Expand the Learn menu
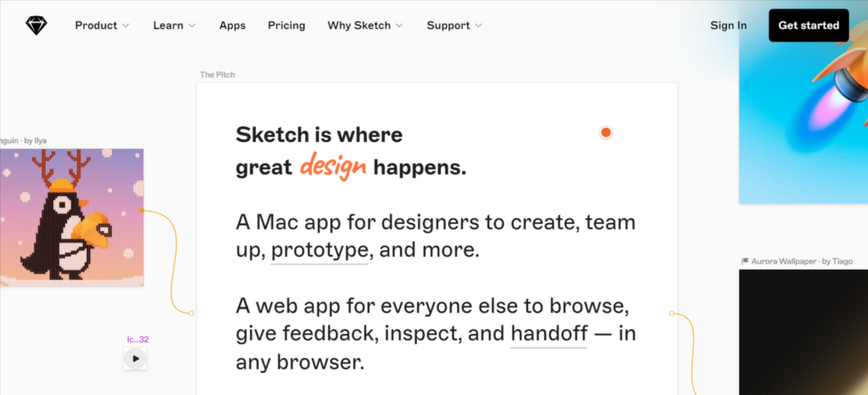The width and height of the screenshot is (868, 395). click(175, 25)
